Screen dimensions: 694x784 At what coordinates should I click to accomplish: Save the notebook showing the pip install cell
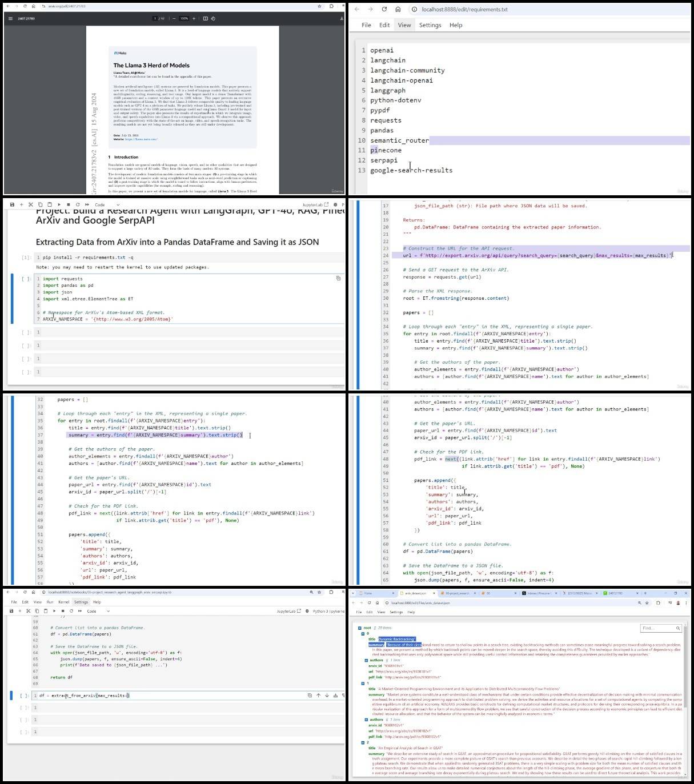click(x=12, y=204)
